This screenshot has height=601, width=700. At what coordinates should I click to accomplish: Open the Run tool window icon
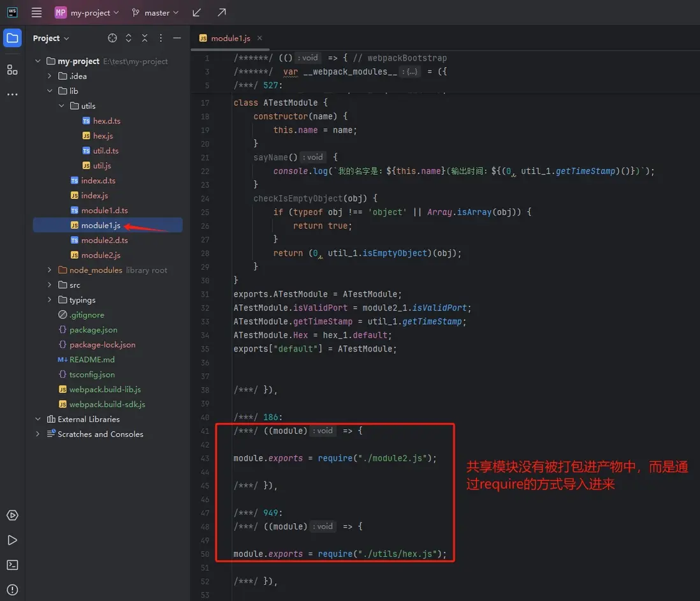pyautogui.click(x=12, y=540)
